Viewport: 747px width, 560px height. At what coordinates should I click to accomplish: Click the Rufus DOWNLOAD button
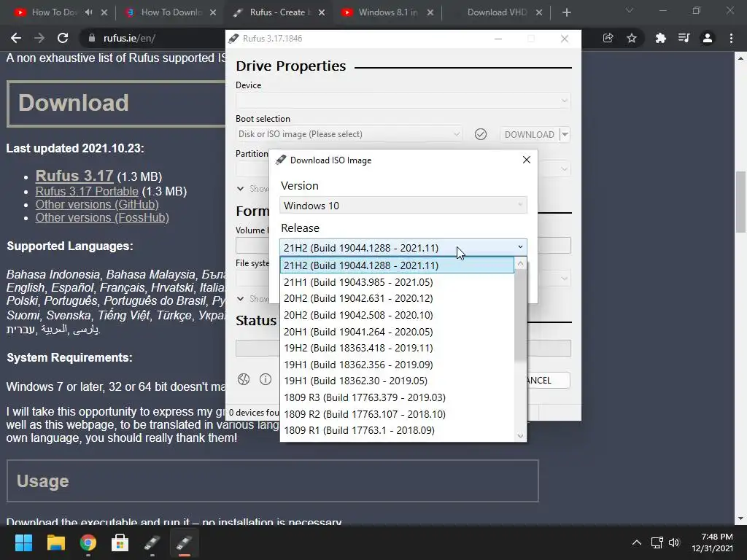(529, 135)
